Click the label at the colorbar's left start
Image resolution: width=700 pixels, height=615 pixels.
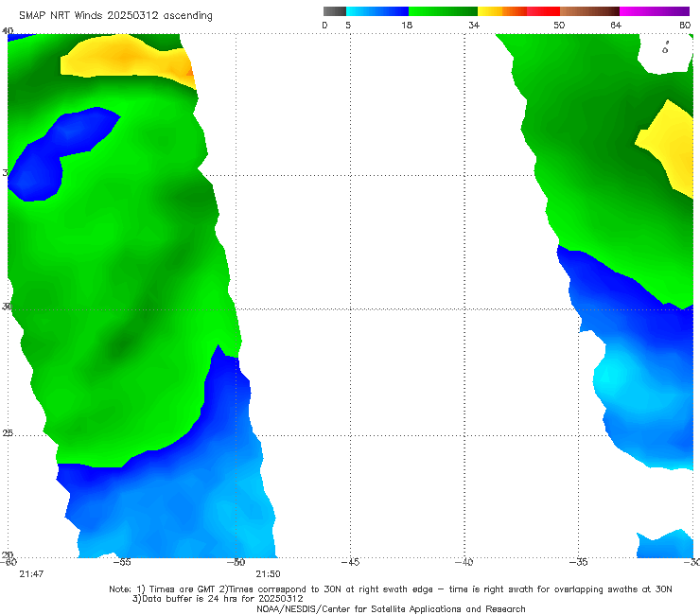coord(324,25)
